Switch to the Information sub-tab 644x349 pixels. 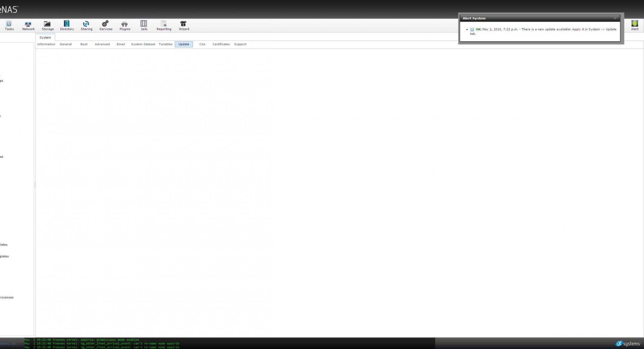(46, 44)
